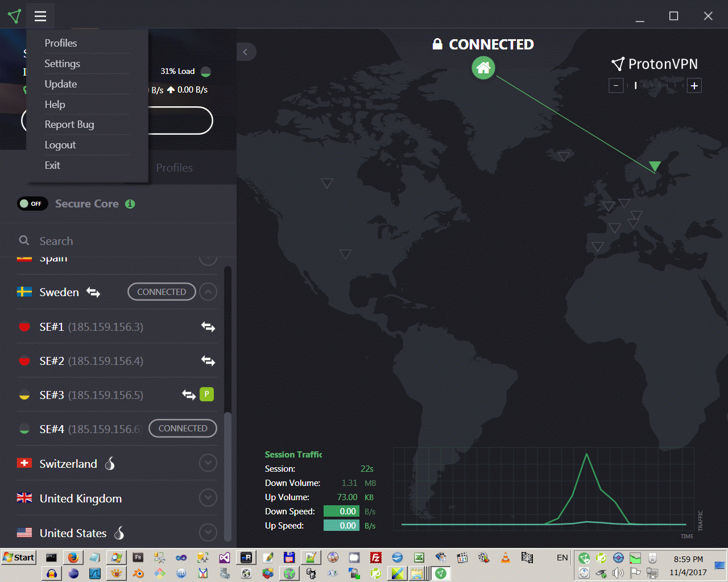The width and height of the screenshot is (728, 582).
Task: Click the Tor onion icon next to Switzerland
Action: (x=110, y=463)
